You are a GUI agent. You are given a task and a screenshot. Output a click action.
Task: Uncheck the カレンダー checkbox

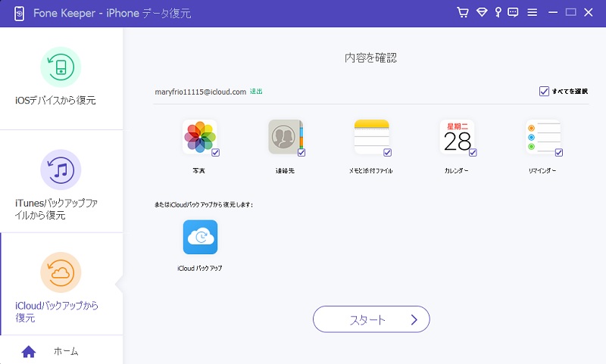[x=473, y=152]
